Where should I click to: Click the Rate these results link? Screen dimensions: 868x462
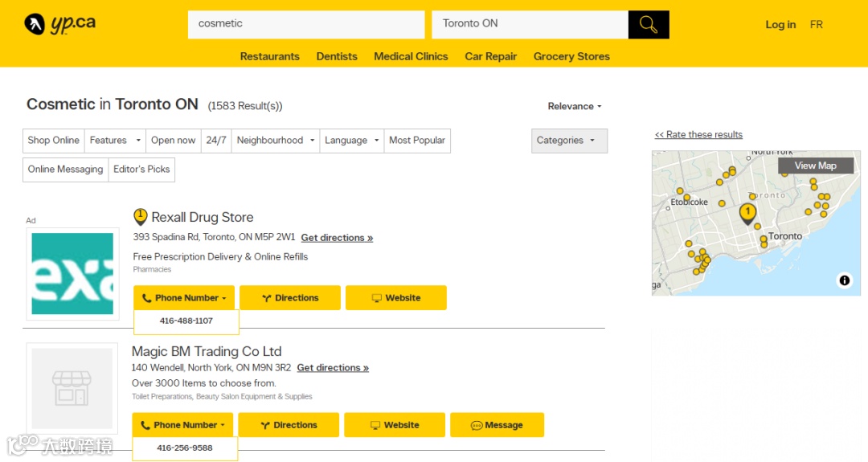tap(698, 134)
